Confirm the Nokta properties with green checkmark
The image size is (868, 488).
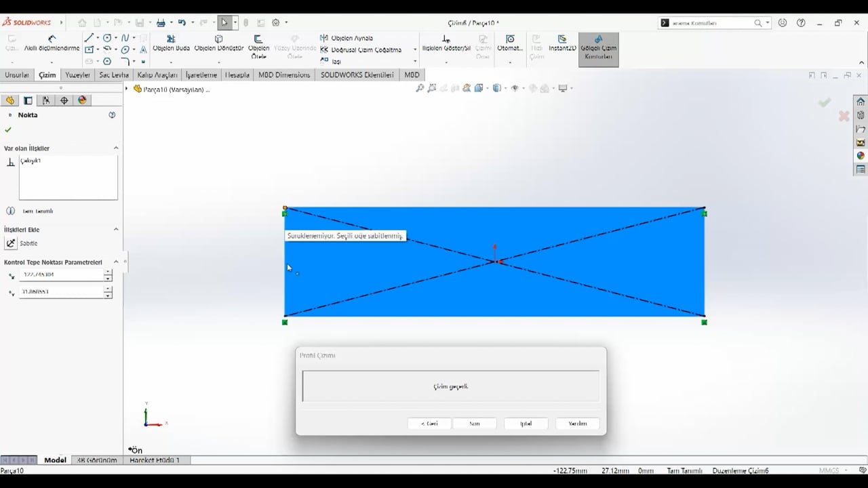8,129
